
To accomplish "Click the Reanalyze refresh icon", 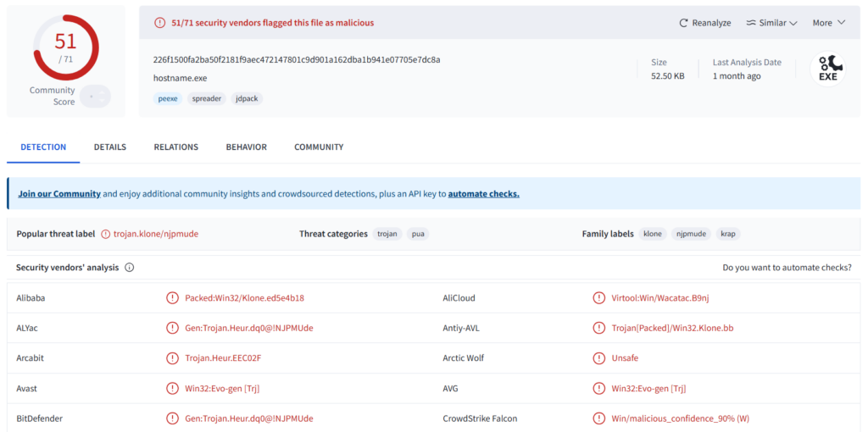I will [x=684, y=23].
